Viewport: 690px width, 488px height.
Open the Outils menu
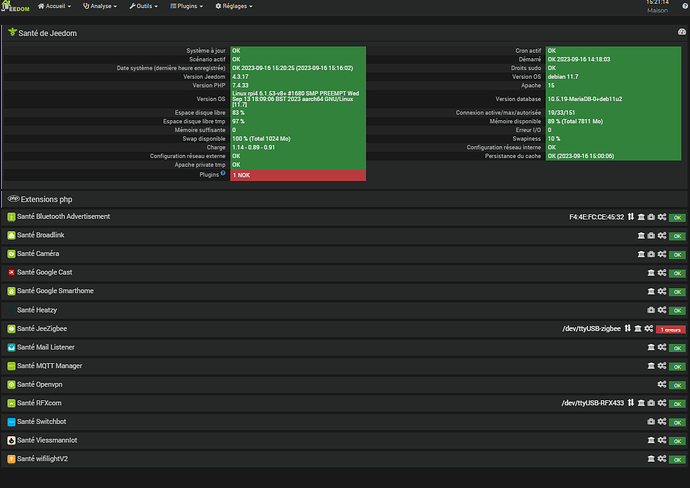click(x=143, y=6)
